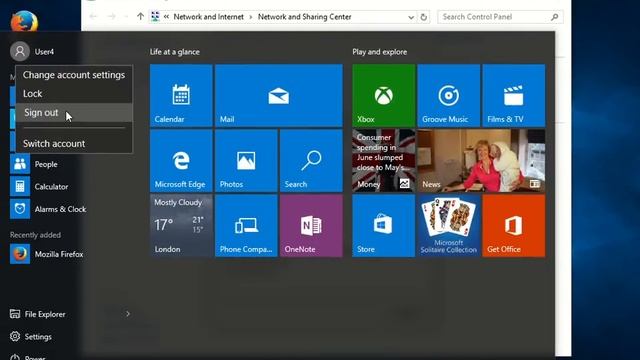Click the Search Control Panel field

tap(500, 17)
